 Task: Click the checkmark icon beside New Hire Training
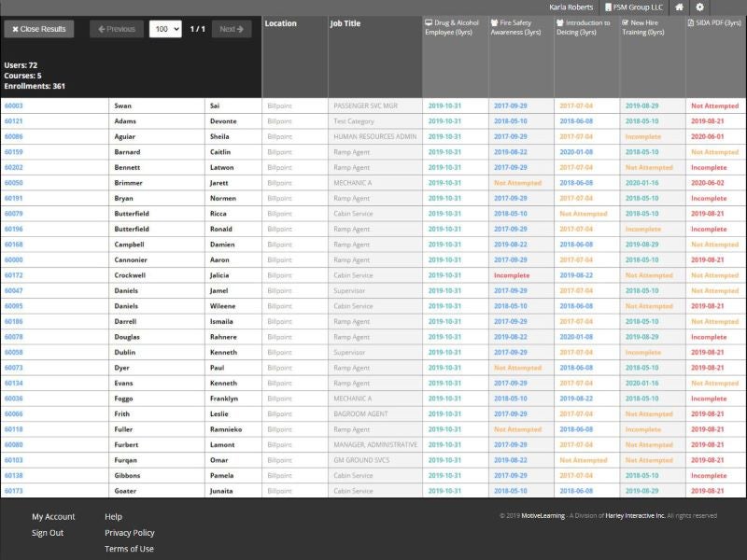pos(626,22)
